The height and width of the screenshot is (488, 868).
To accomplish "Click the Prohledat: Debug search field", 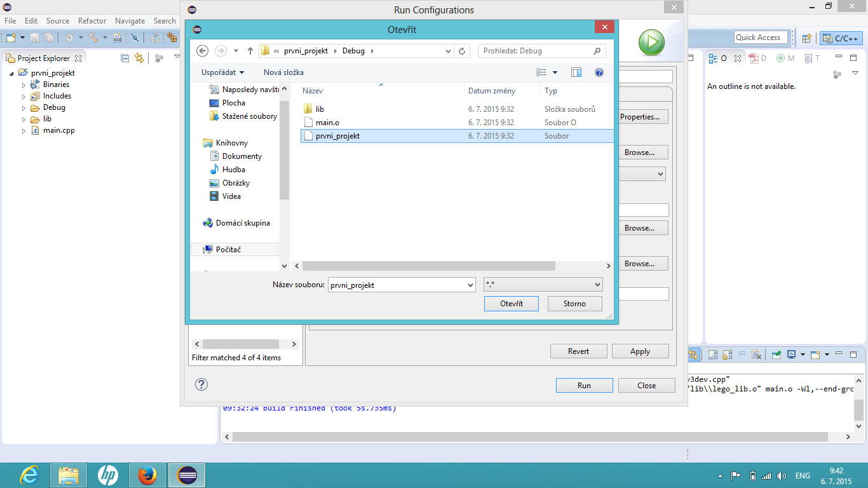I will (x=534, y=51).
